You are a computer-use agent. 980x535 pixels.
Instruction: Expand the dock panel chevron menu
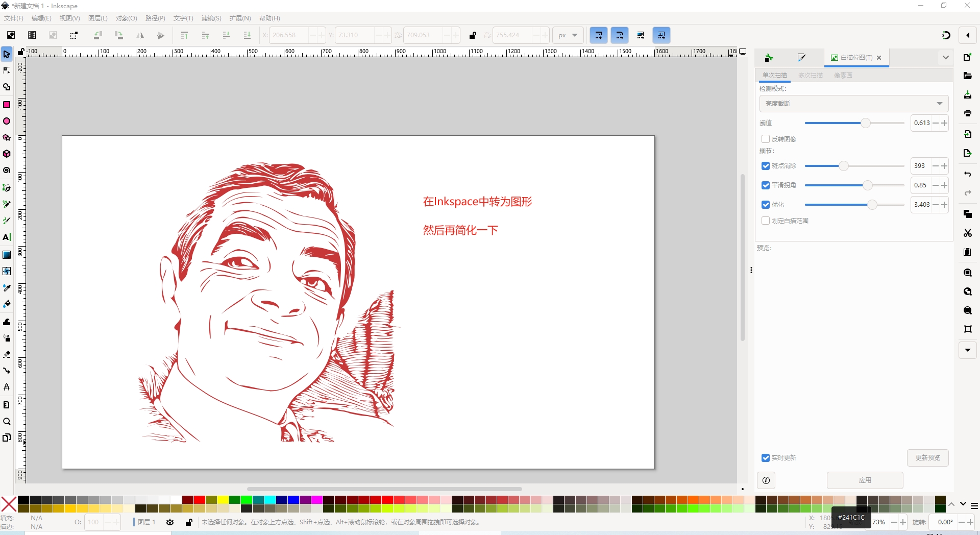945,58
